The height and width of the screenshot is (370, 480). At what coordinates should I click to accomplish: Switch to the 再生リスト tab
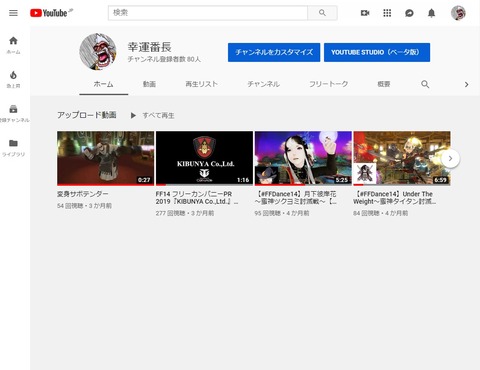coord(201,84)
